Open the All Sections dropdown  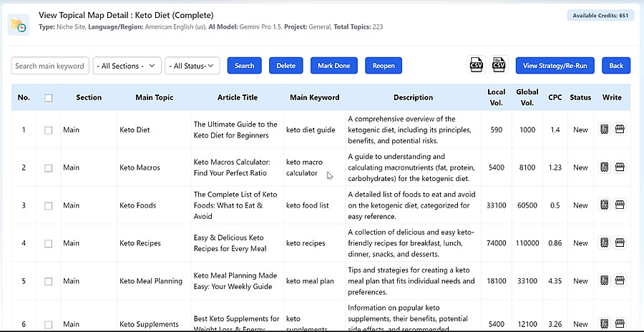(127, 66)
